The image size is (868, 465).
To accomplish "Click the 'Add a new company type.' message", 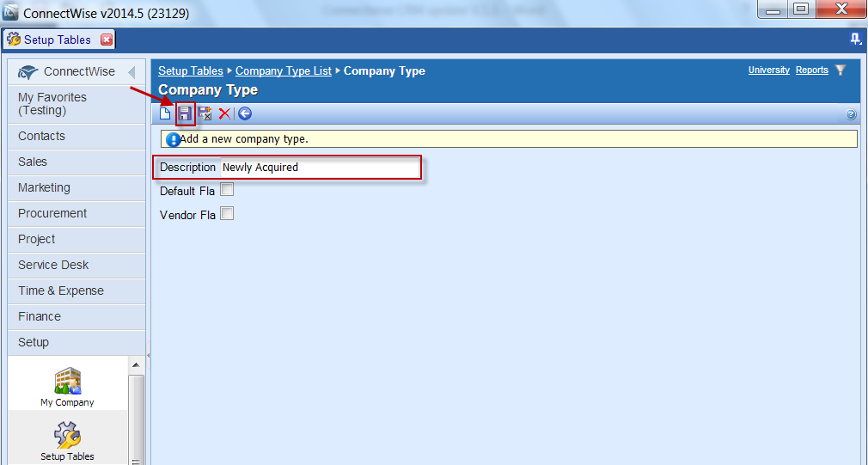I will (244, 139).
